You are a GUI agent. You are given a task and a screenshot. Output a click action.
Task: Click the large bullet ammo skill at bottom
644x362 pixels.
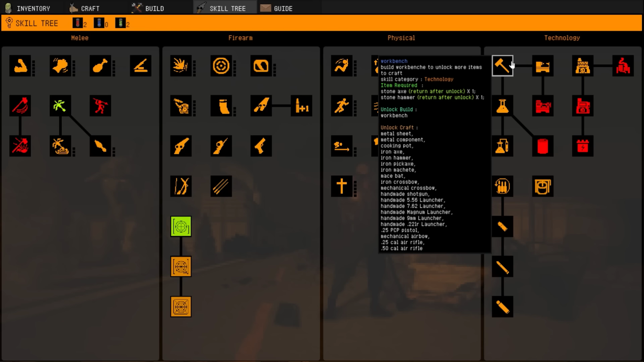pyautogui.click(x=502, y=307)
